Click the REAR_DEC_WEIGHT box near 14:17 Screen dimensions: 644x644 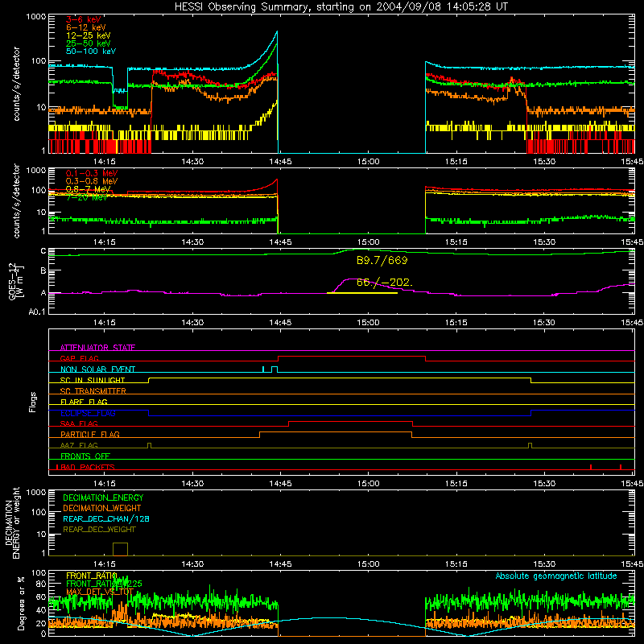pyautogui.click(x=120, y=549)
